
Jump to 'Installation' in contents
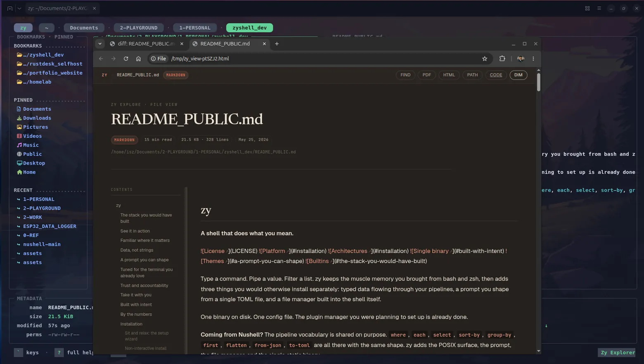(x=131, y=324)
